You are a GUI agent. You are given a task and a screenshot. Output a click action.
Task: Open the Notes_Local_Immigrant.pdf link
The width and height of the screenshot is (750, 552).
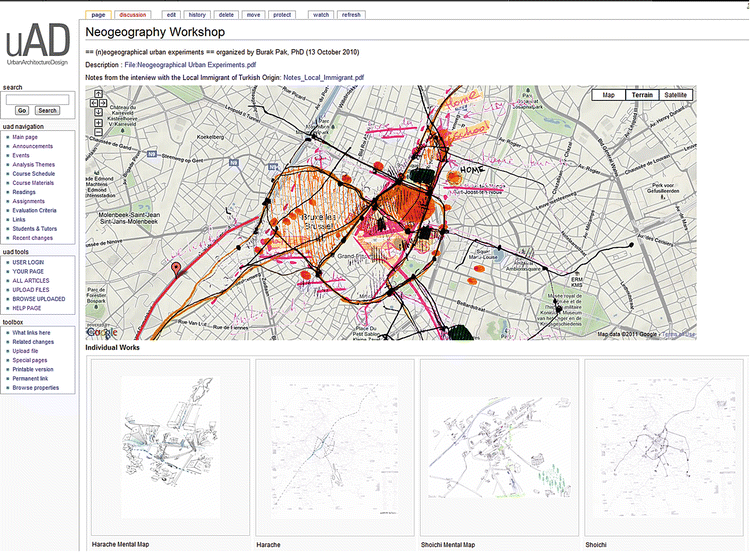click(323, 77)
